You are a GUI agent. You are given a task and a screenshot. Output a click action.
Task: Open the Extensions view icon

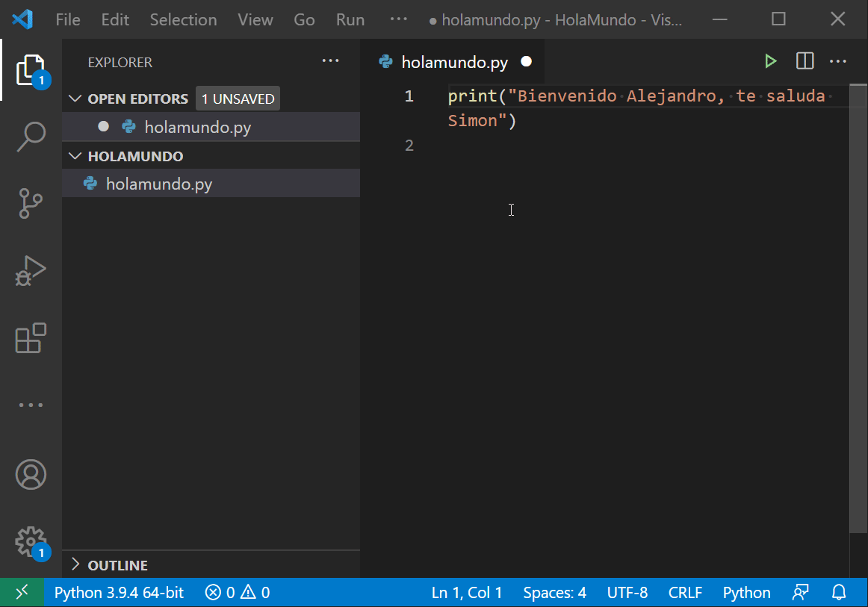(31, 338)
